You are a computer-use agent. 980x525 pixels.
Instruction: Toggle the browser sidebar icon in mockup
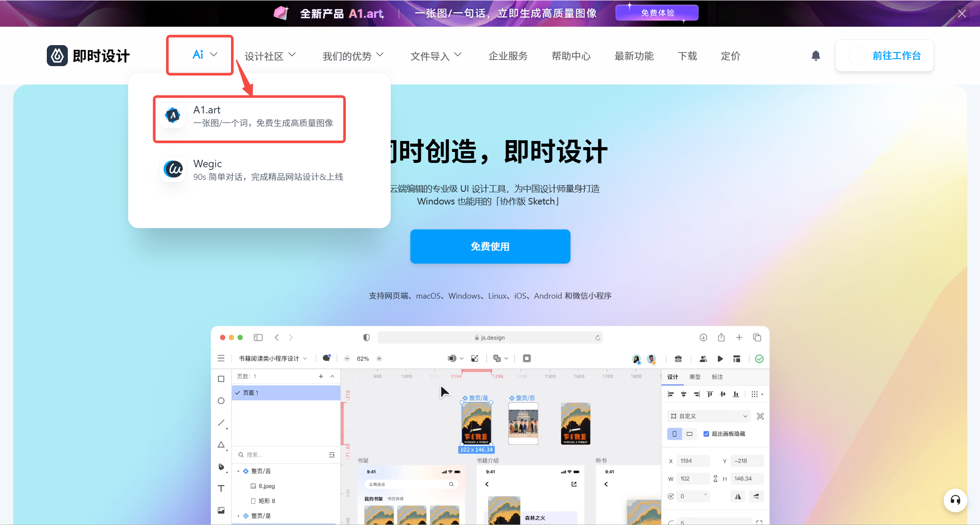point(258,337)
